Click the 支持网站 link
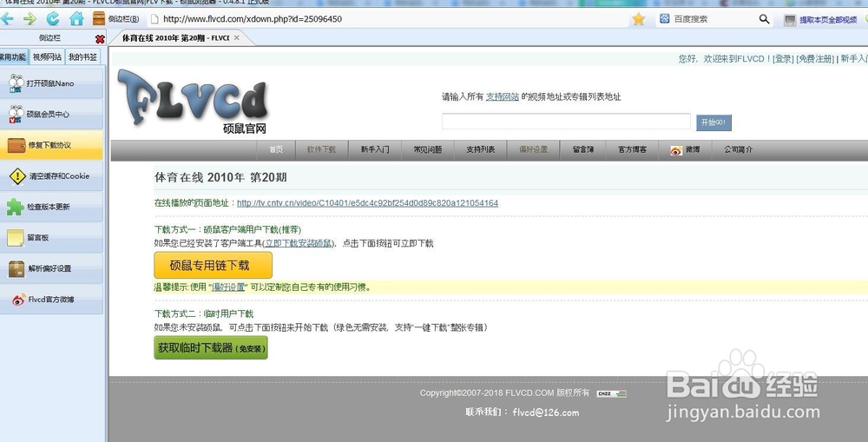 click(x=502, y=97)
